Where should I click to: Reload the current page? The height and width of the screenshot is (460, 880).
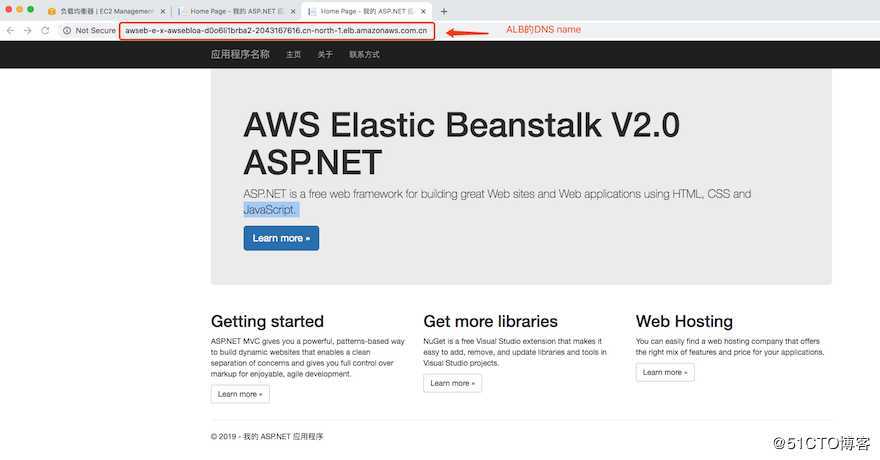point(43,31)
